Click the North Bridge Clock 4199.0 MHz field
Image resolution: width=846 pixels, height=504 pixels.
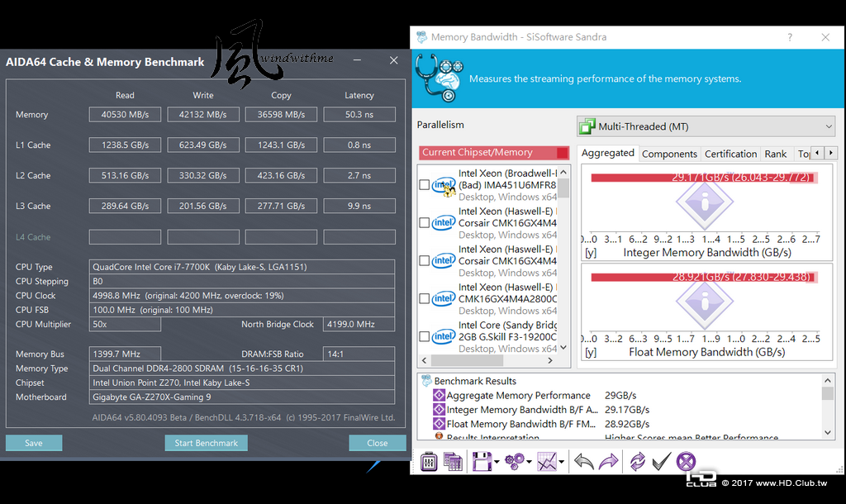[x=359, y=325]
